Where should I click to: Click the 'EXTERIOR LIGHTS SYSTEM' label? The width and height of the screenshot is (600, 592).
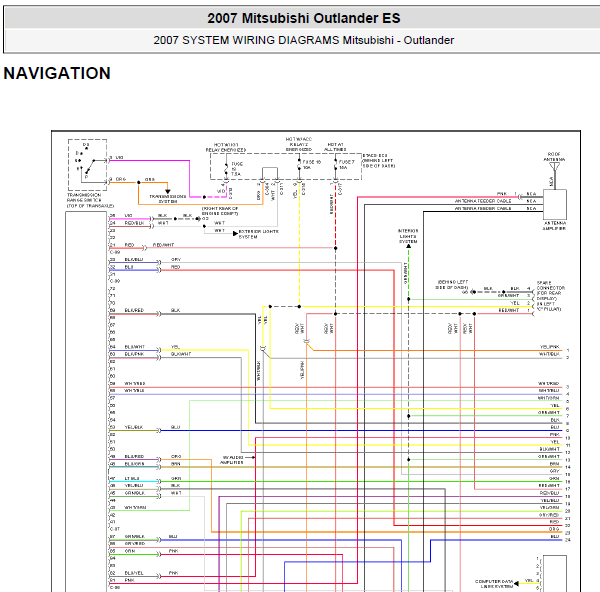click(x=259, y=234)
